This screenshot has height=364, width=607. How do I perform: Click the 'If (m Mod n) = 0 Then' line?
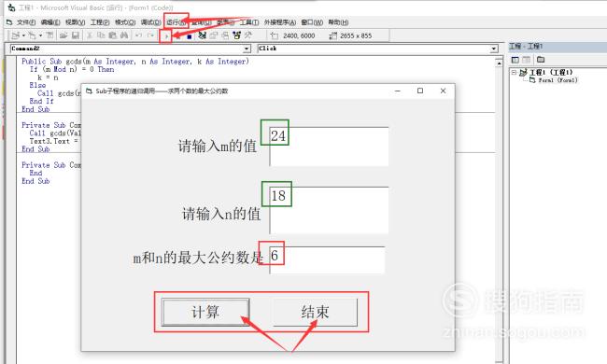point(72,69)
